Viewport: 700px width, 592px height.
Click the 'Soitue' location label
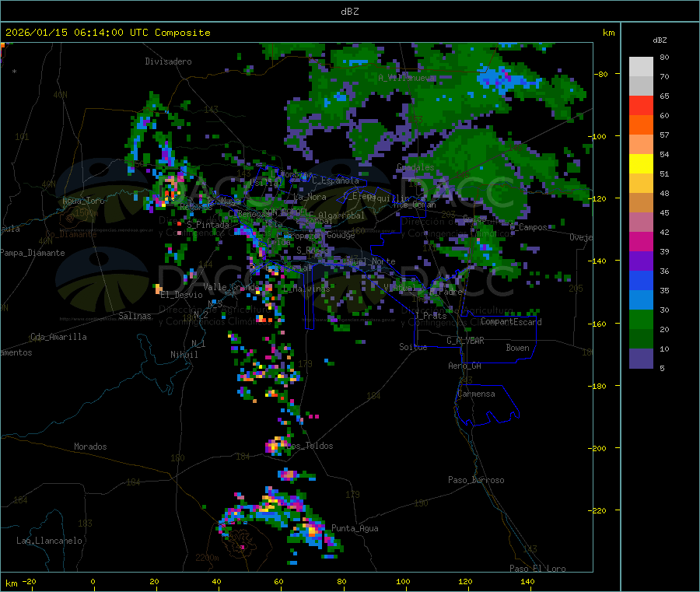413,347
